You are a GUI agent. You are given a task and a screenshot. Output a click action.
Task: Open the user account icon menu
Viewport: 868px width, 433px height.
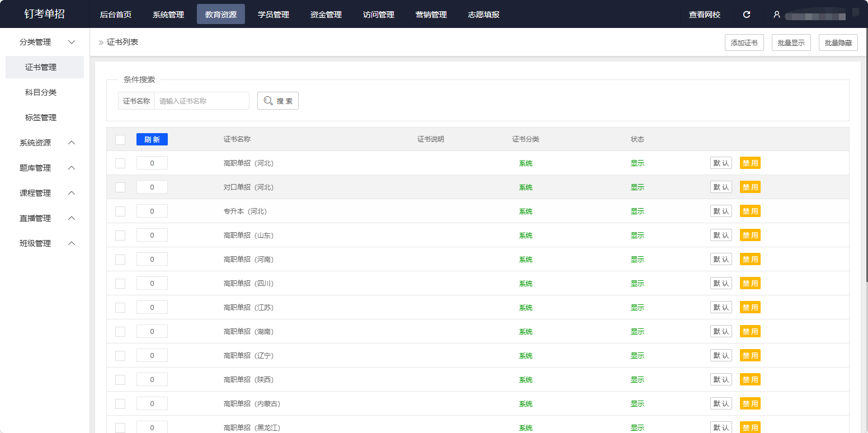click(776, 15)
